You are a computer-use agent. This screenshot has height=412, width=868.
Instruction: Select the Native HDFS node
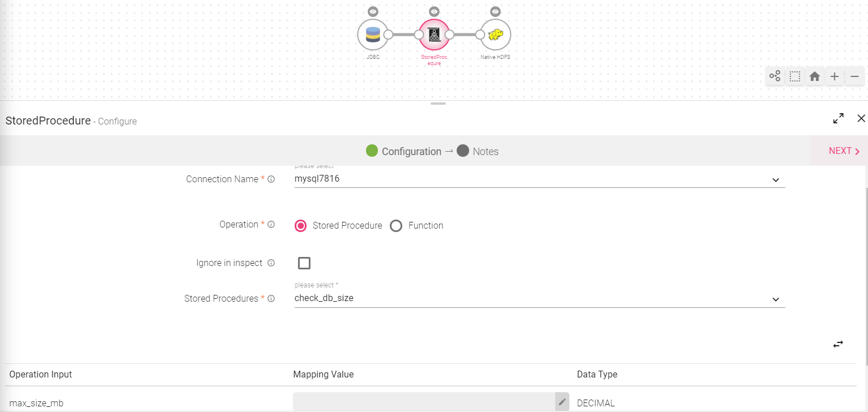[495, 35]
